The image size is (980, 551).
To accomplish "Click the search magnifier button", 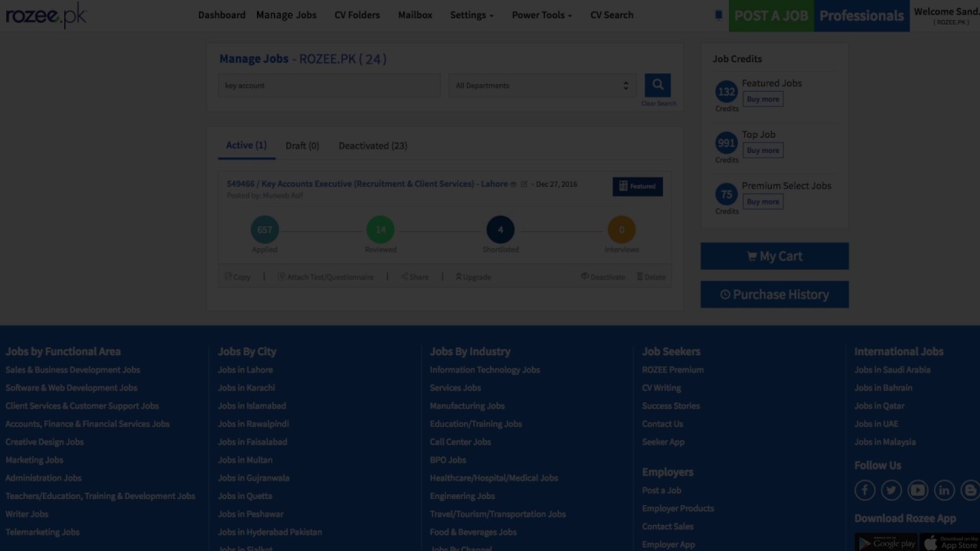I will pos(658,85).
